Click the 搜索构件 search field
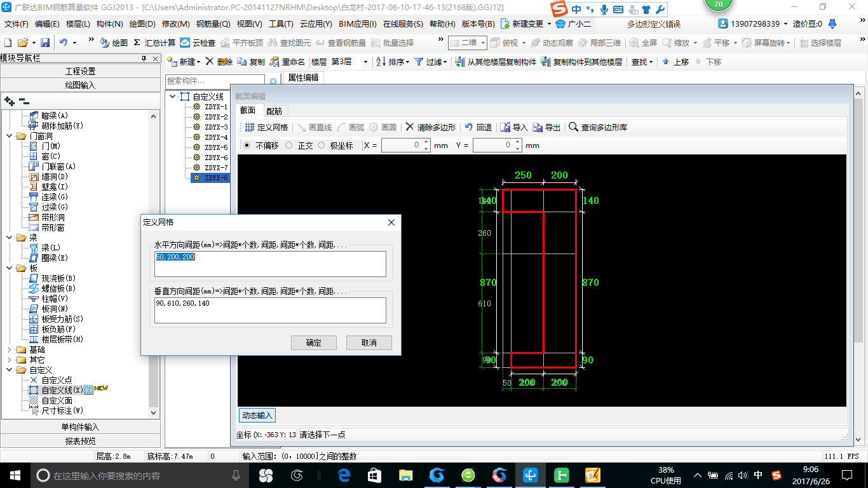 click(215, 81)
